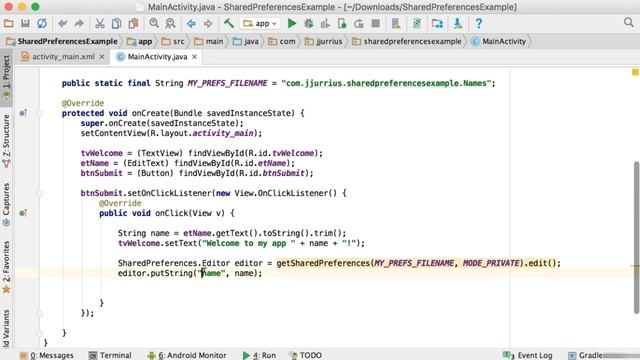Run with coverage icon in the toolbar

[325, 23]
